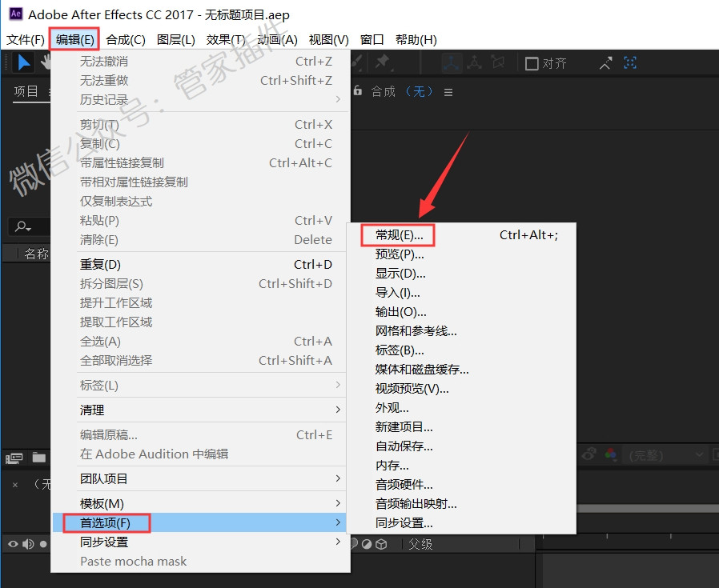
Task: Toggle the lock on the 合成 panel
Action: tap(358, 90)
